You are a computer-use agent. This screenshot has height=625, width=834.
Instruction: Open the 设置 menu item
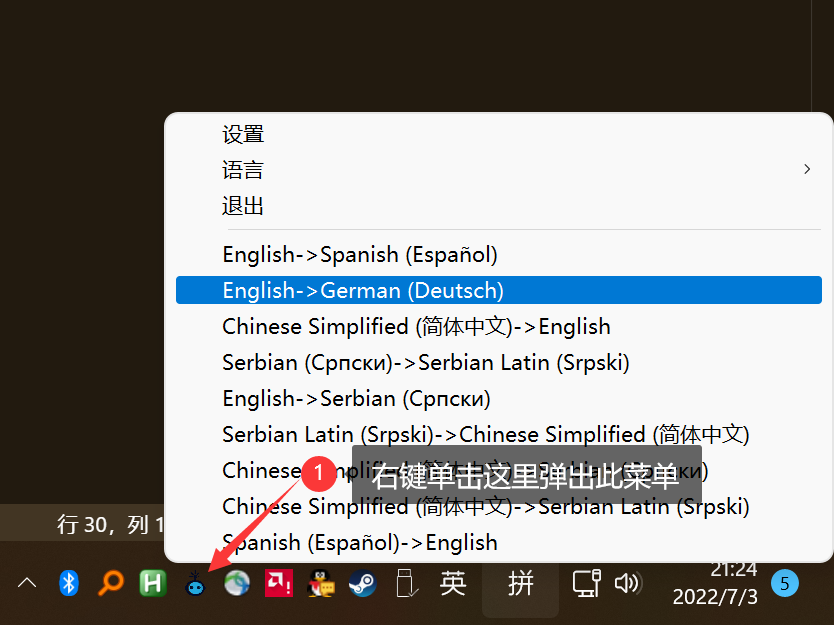point(243,134)
